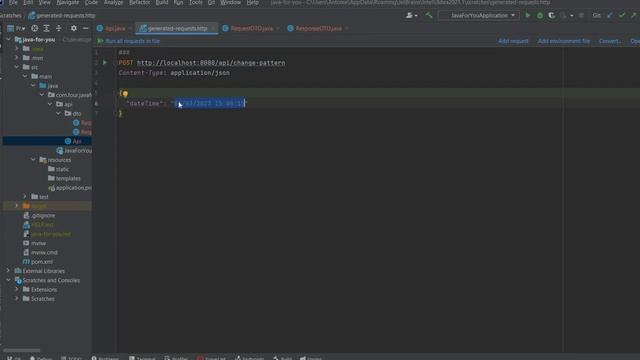640x360 pixels.
Task: Click the Run application green arrow
Action: (x=527, y=16)
